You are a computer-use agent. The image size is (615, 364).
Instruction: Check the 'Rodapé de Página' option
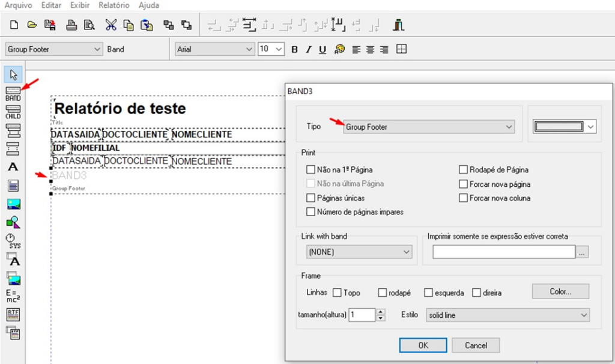[x=464, y=170]
